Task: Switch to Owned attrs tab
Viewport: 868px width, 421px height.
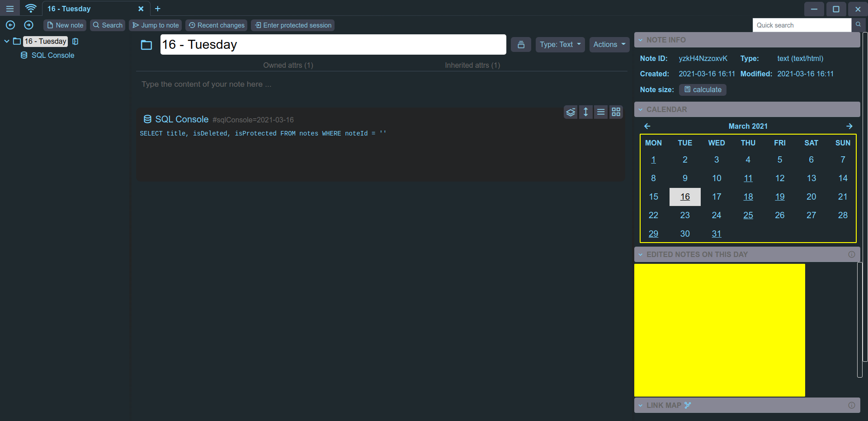Action: pyautogui.click(x=288, y=65)
